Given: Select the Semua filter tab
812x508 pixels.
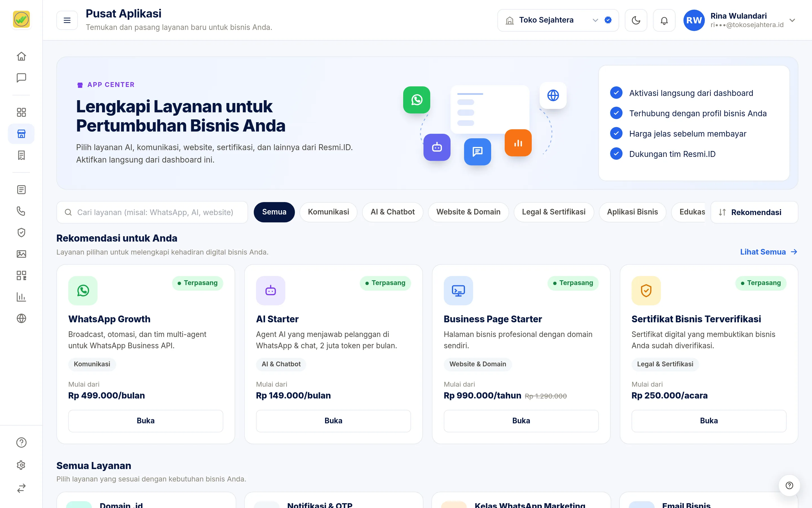Looking at the screenshot, I should (274, 212).
